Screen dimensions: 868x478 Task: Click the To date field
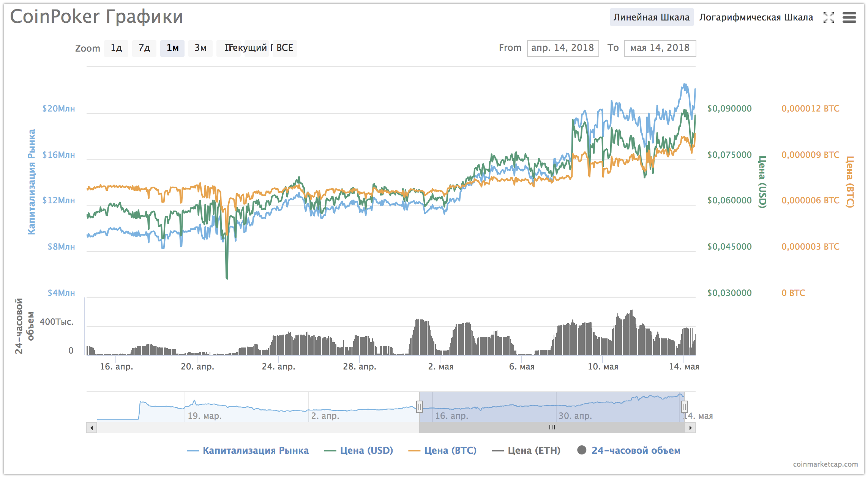pos(660,48)
